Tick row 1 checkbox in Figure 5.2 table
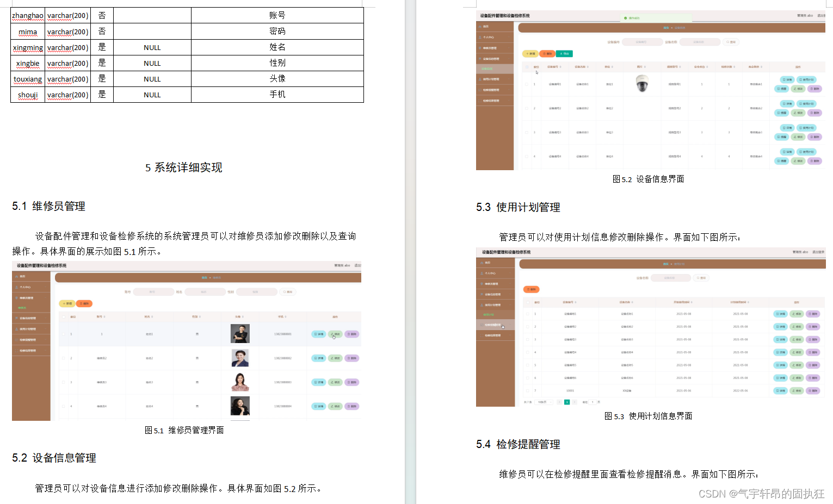This screenshot has width=833, height=504. point(527,84)
